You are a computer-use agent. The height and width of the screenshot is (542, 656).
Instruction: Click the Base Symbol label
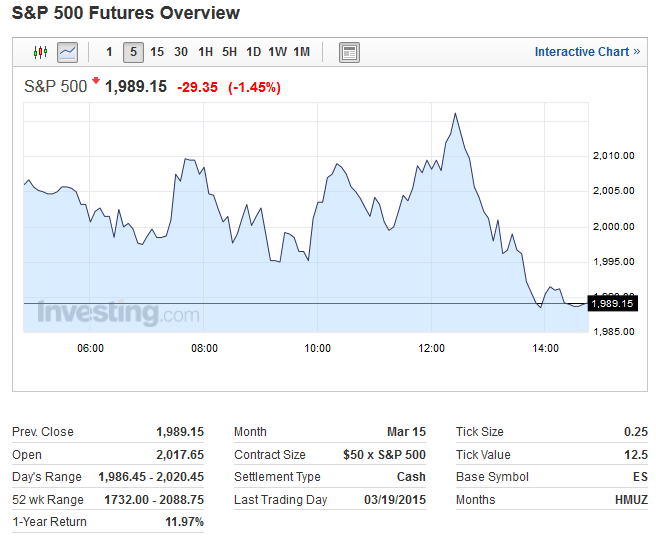[492, 477]
